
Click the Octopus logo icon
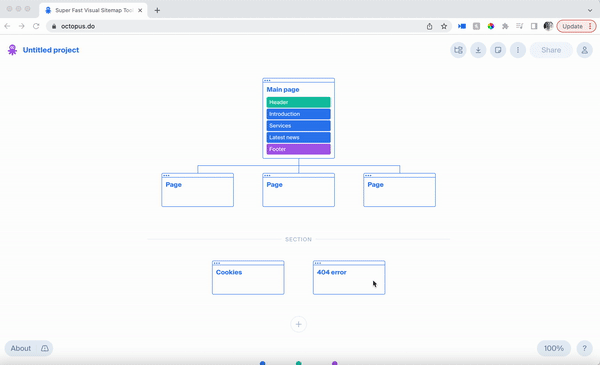pyautogui.click(x=12, y=50)
